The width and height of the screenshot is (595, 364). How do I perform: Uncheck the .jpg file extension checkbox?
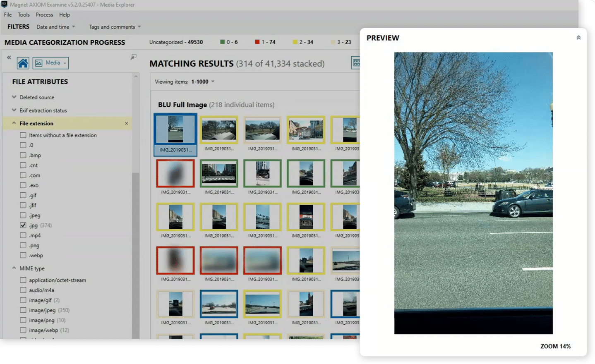point(23,225)
